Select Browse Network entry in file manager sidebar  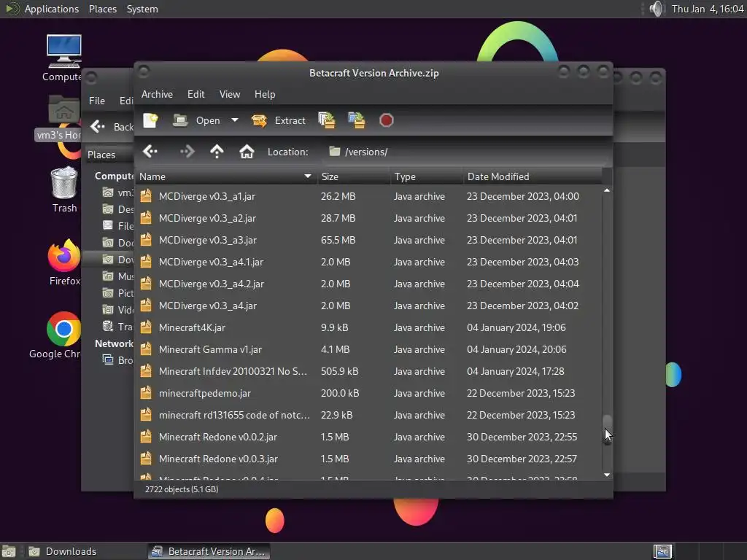point(117,360)
